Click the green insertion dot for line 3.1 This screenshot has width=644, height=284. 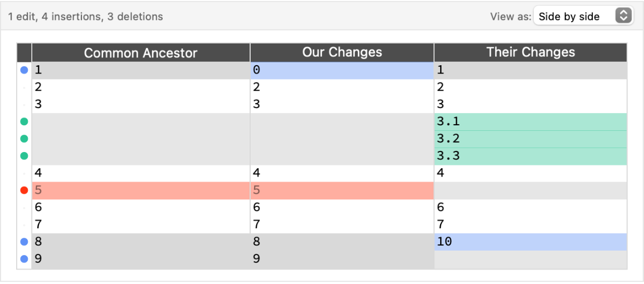(24, 121)
